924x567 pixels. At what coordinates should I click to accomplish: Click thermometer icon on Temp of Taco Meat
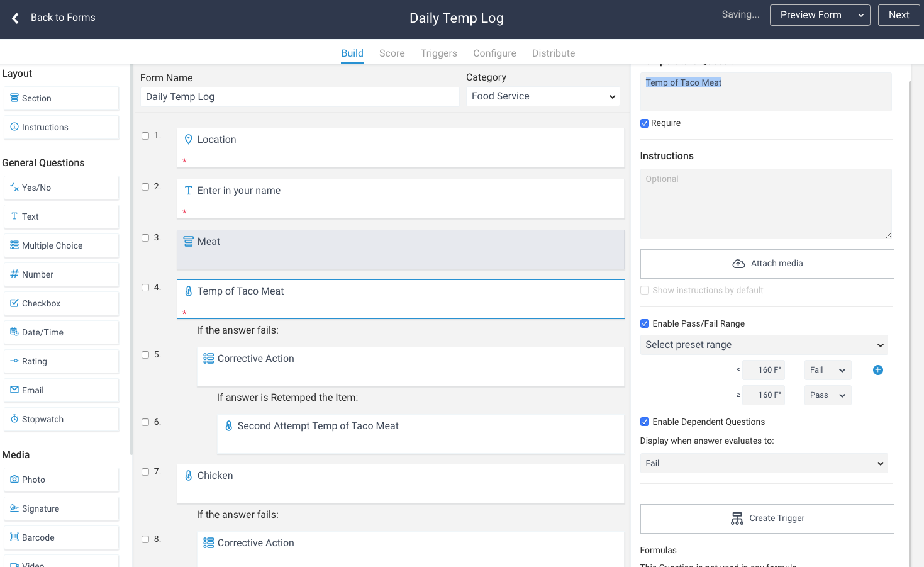click(x=188, y=291)
